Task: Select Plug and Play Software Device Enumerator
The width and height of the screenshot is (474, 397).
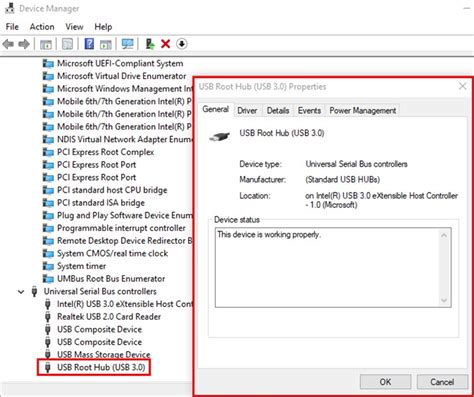Action: pos(125,215)
